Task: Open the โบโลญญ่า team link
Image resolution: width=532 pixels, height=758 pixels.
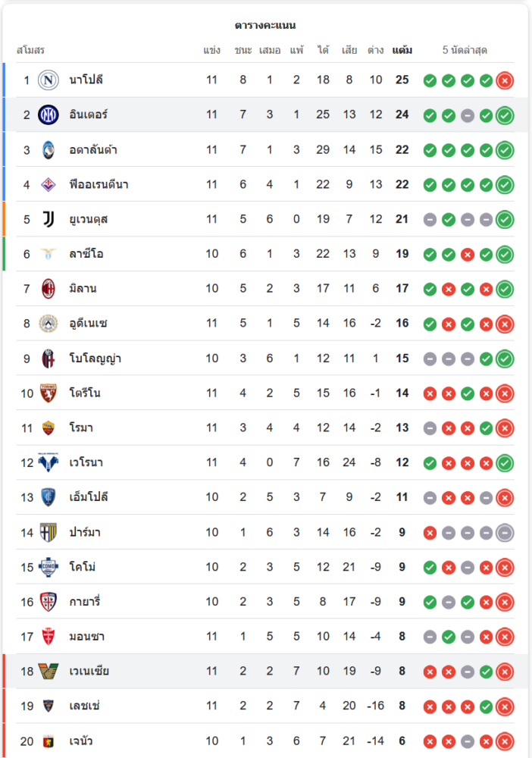Action: click(95, 359)
